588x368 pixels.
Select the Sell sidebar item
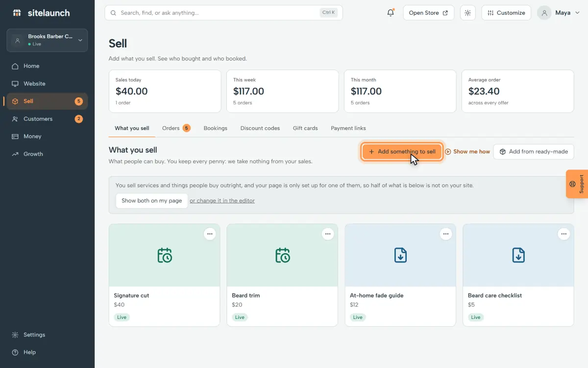(x=47, y=101)
